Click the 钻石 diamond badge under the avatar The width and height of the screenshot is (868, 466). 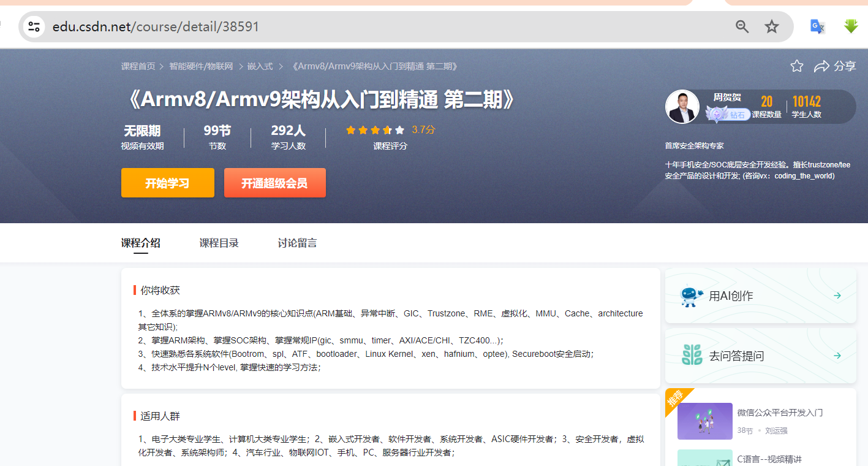click(728, 115)
